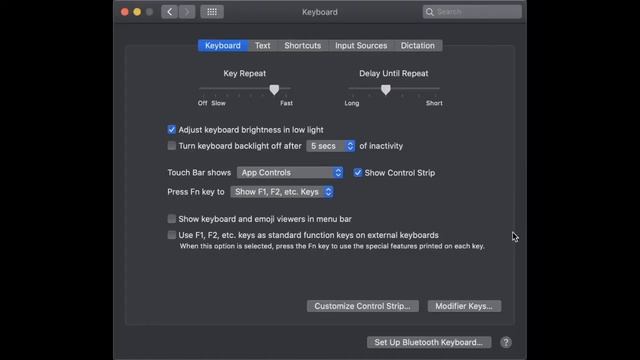Open the 5 secs inactivity dropdown
Viewport: 640px width, 360px height.
[331, 146]
